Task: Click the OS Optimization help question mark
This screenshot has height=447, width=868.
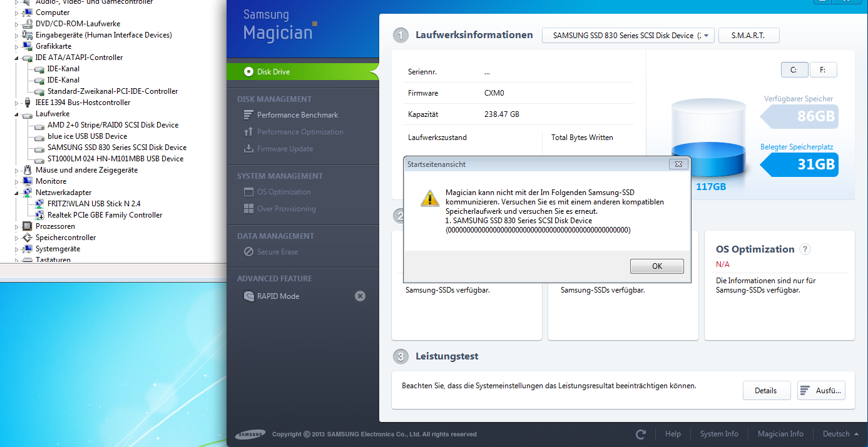Action: (x=805, y=249)
